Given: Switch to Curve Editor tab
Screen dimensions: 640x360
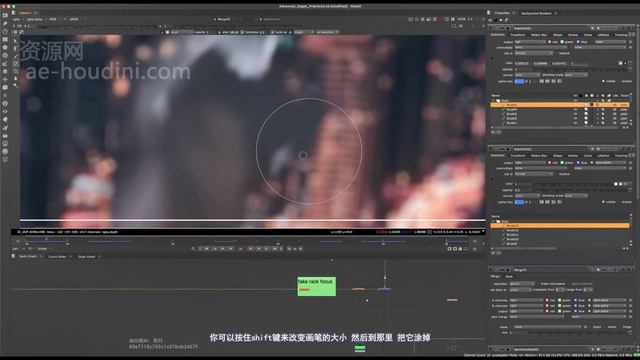Looking at the screenshot, I should point(57,256).
